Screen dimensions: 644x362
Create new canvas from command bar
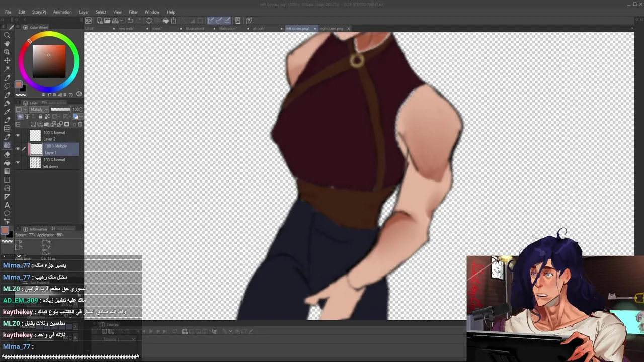coord(99,21)
